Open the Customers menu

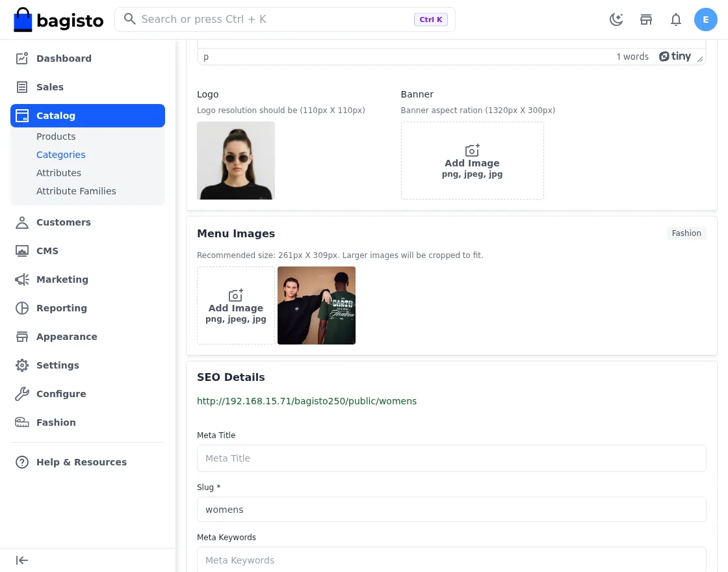(x=88, y=222)
